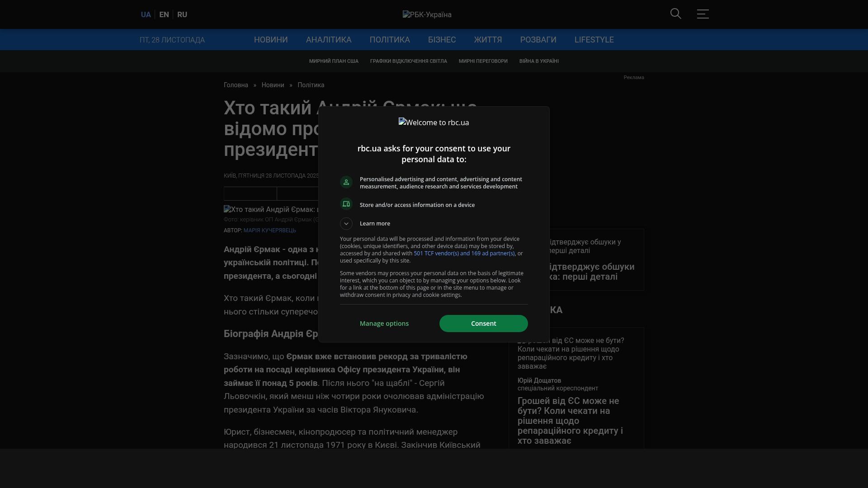Switch language to EN
The height and width of the screenshot is (488, 868).
(x=164, y=14)
